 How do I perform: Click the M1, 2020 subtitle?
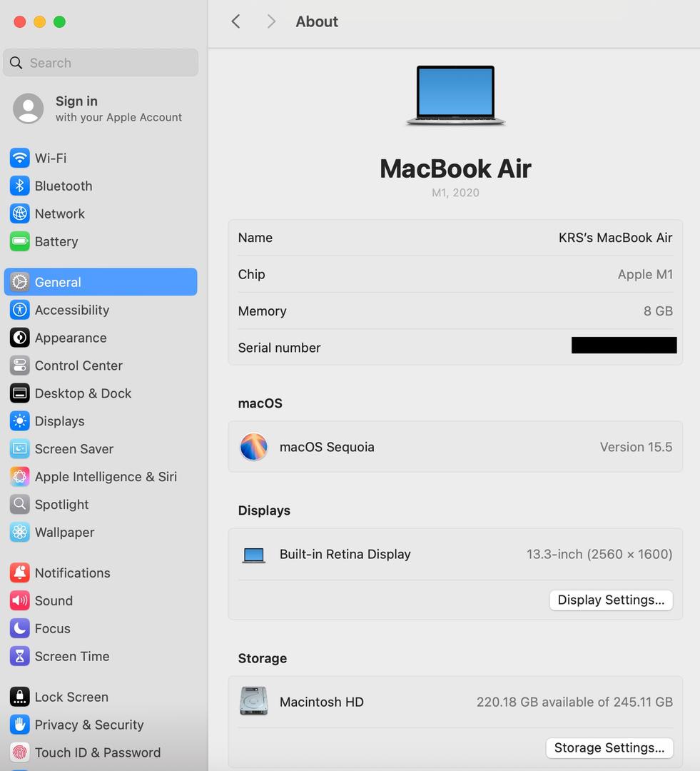tap(456, 192)
